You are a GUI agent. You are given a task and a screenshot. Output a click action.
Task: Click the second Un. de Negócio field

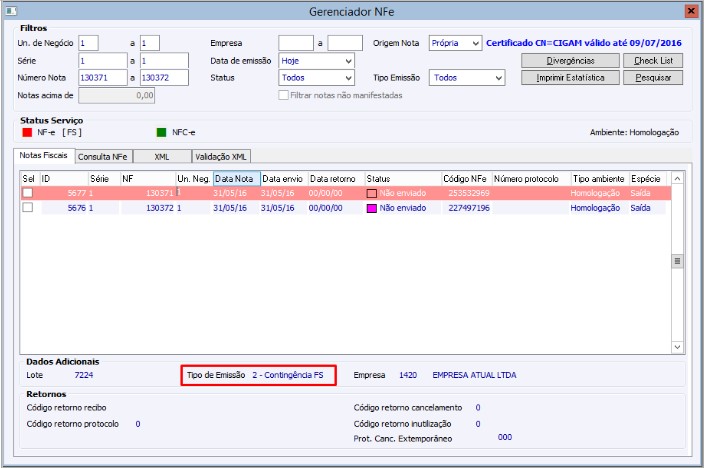tap(150, 43)
